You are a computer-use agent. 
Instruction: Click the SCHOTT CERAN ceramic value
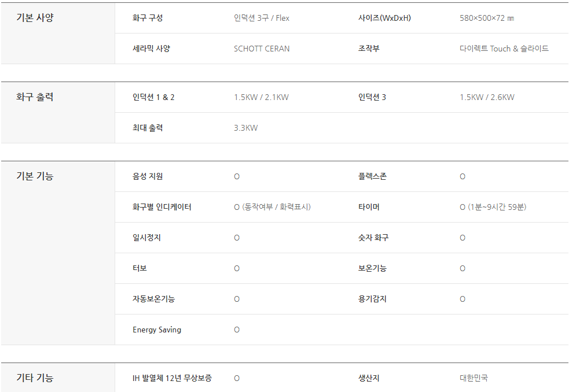pos(262,49)
